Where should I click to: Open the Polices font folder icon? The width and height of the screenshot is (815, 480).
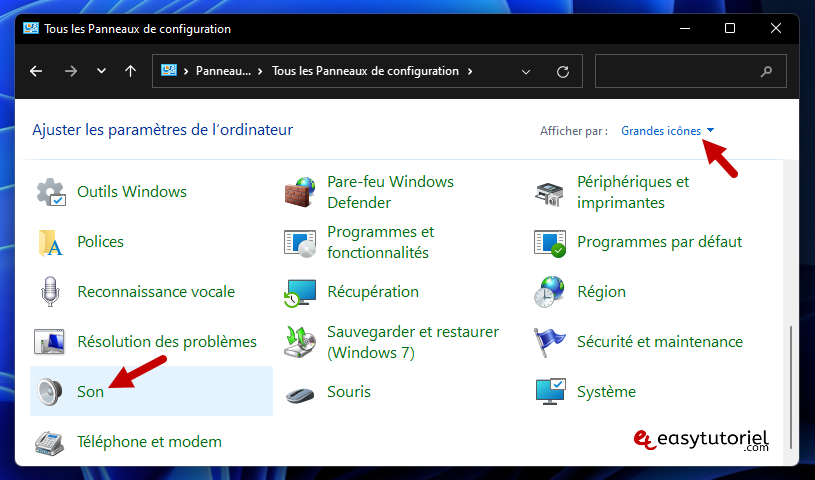50,242
